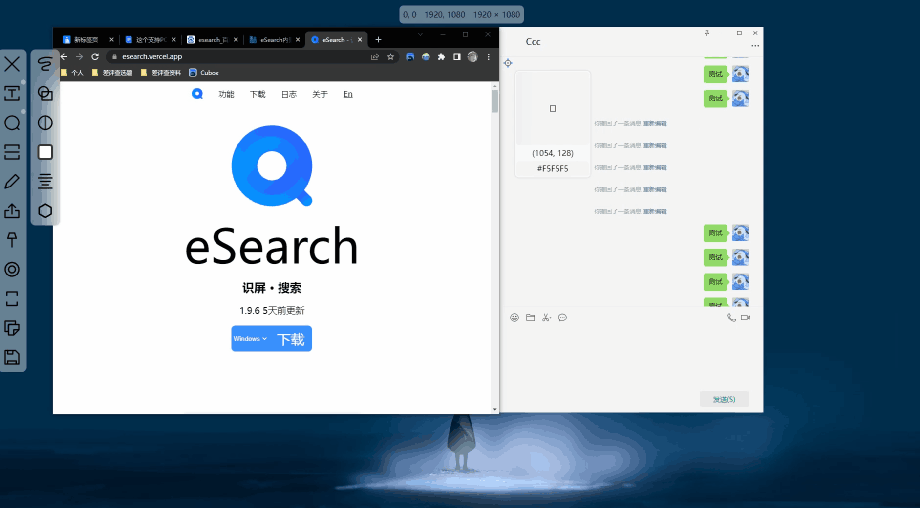The width and height of the screenshot is (920, 508).
Task: Click the export/open-with upload icon
Action: click(12, 211)
